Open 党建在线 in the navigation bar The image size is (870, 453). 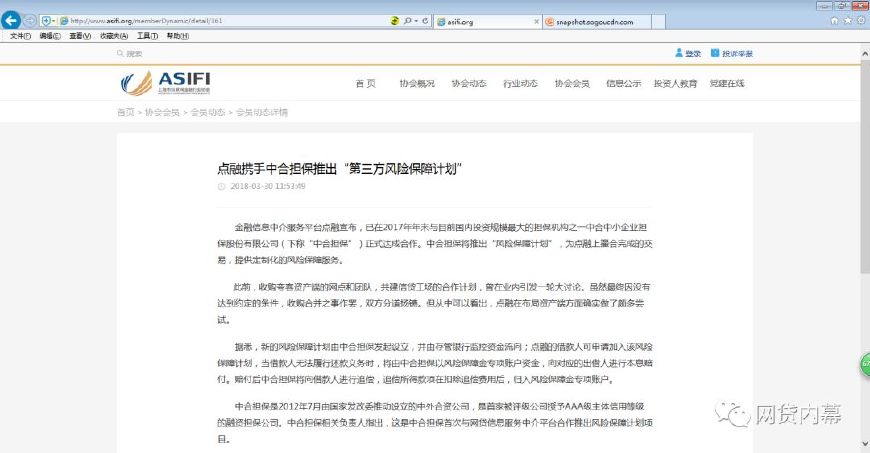727,83
